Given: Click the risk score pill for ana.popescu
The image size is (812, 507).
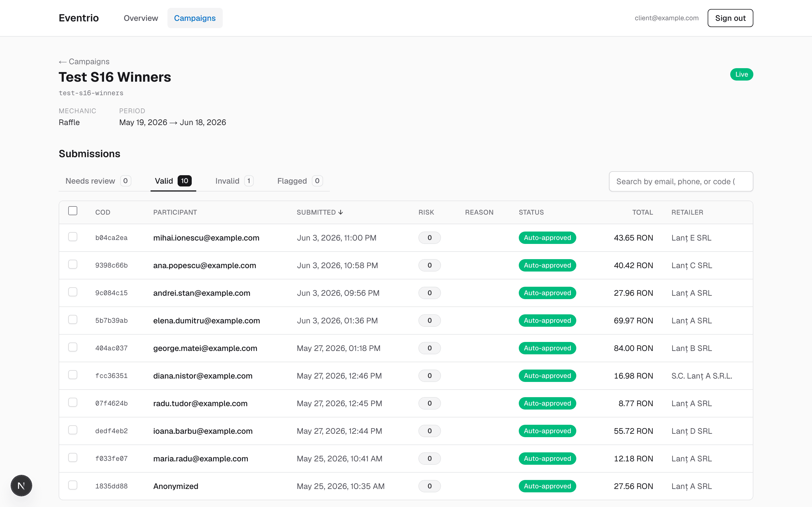Looking at the screenshot, I should (429, 265).
